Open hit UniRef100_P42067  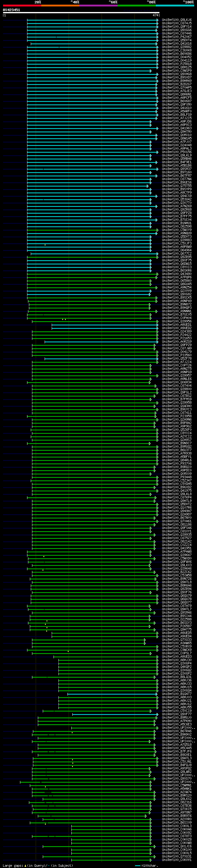pos(177,37)
